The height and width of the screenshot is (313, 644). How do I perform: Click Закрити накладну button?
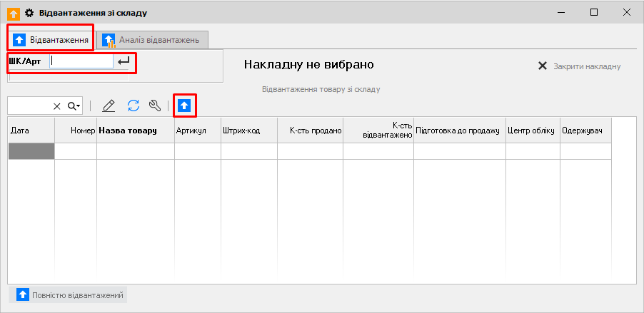click(x=579, y=66)
